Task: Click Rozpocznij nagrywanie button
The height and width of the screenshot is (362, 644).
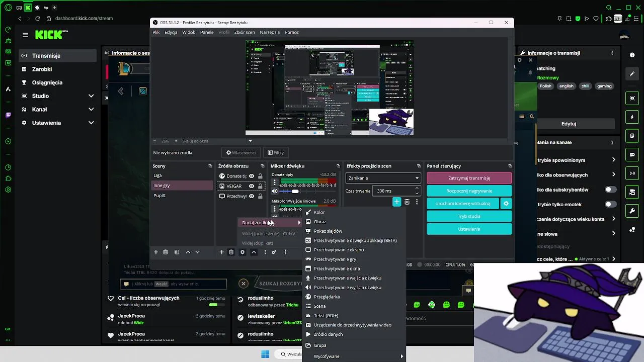Action: coord(469,191)
